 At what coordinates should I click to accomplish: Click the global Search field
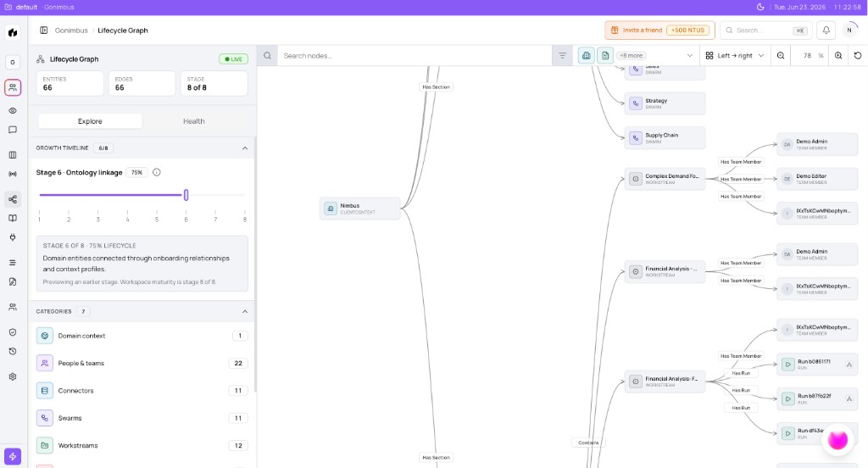pos(766,31)
